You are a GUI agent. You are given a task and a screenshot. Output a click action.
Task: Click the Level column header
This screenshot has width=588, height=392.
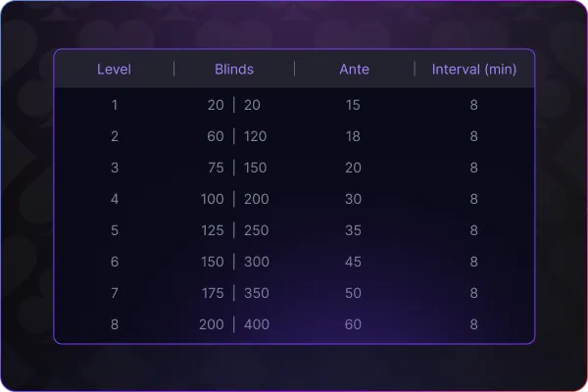(114, 70)
